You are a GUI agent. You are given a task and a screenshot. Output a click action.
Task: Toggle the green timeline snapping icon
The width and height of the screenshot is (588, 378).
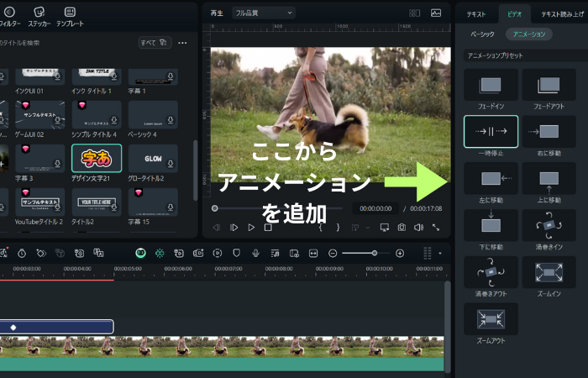click(160, 253)
